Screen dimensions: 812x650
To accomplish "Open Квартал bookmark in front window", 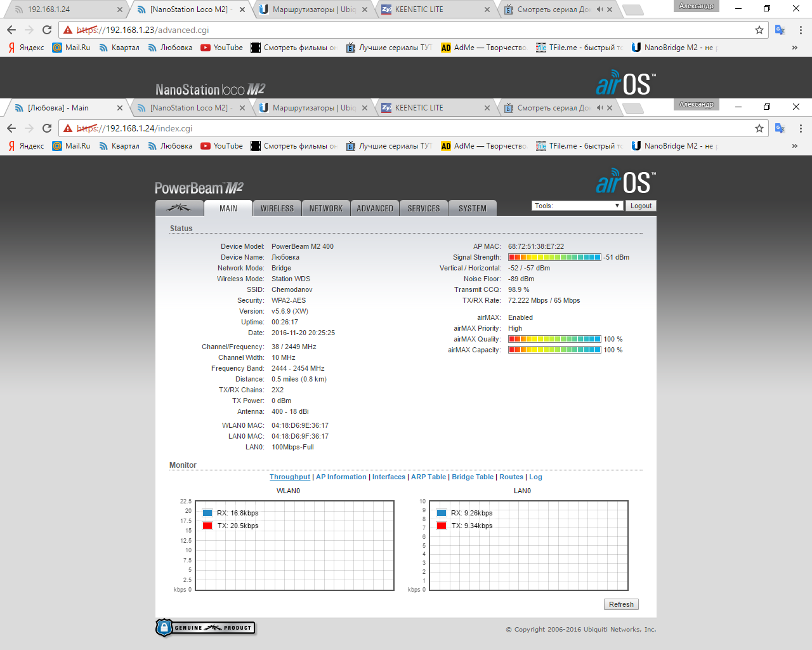I will coord(119,146).
